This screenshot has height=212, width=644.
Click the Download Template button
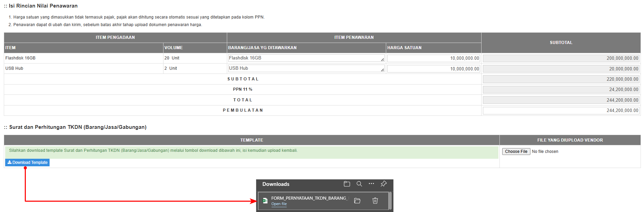point(28,163)
